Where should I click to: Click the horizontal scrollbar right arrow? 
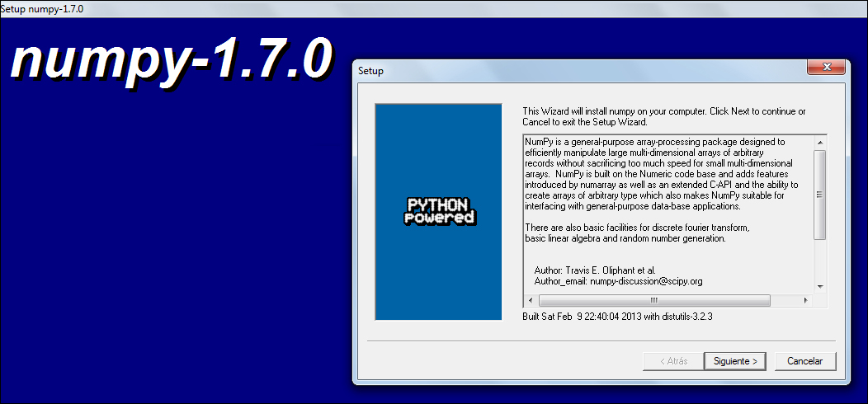[806, 300]
